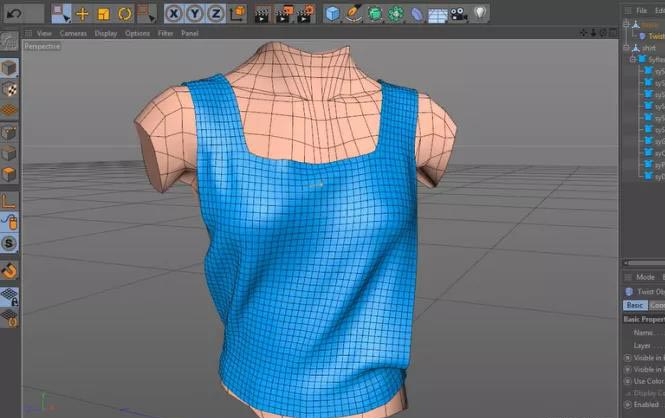
Task: Open the viewport Options menu
Action: tap(137, 33)
